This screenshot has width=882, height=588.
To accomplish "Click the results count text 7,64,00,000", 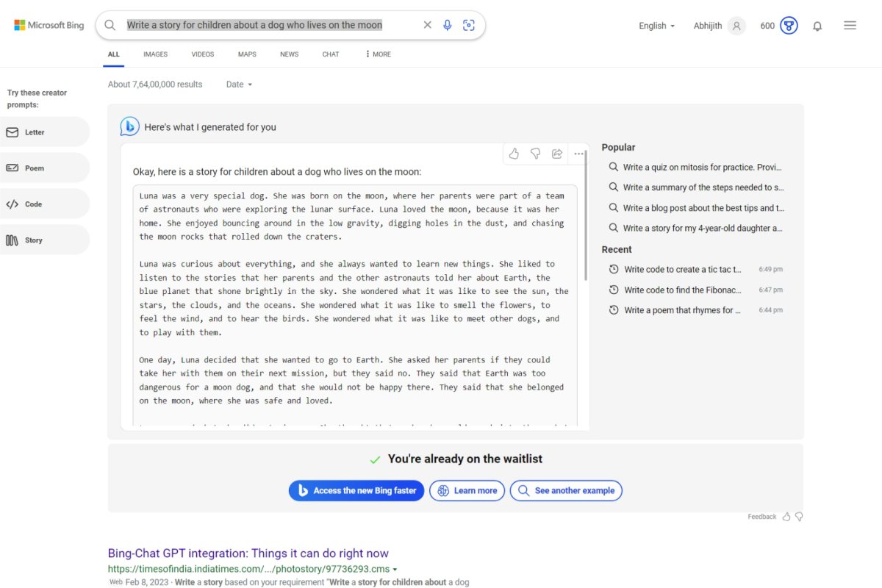I will [155, 85].
